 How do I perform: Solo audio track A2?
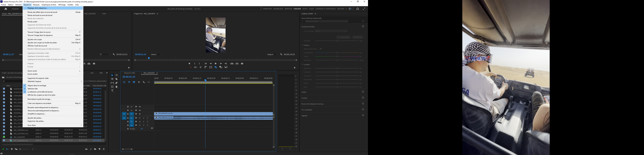tap(143, 122)
